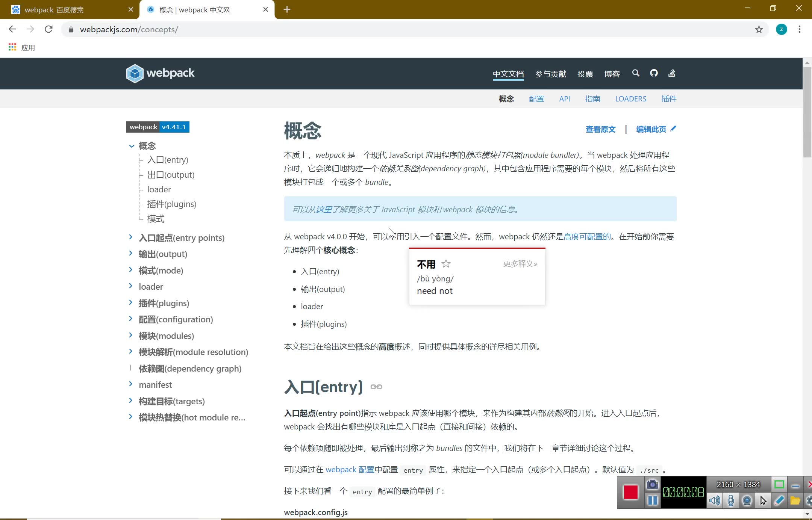Expand 模块(modules) section in sidebar

pos(130,335)
